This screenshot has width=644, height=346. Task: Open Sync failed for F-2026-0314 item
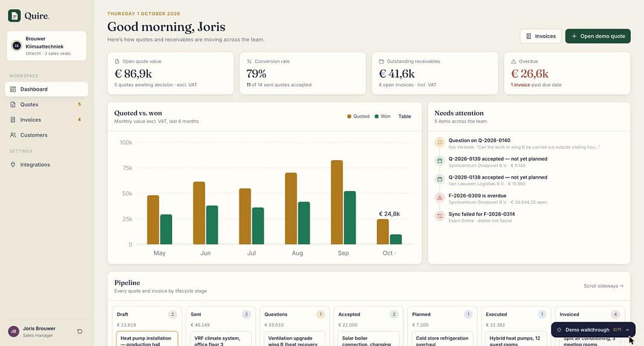pyautogui.click(x=529, y=216)
